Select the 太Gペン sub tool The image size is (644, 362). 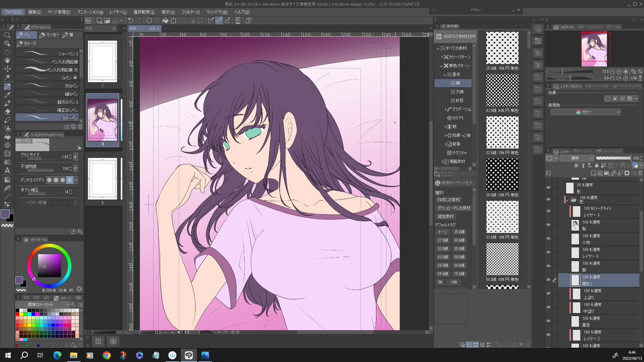point(48,86)
